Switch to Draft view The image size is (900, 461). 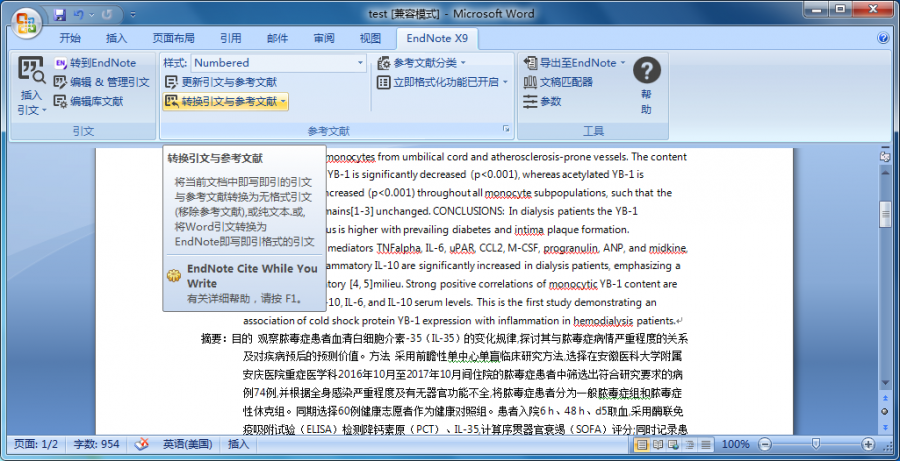click(x=705, y=444)
